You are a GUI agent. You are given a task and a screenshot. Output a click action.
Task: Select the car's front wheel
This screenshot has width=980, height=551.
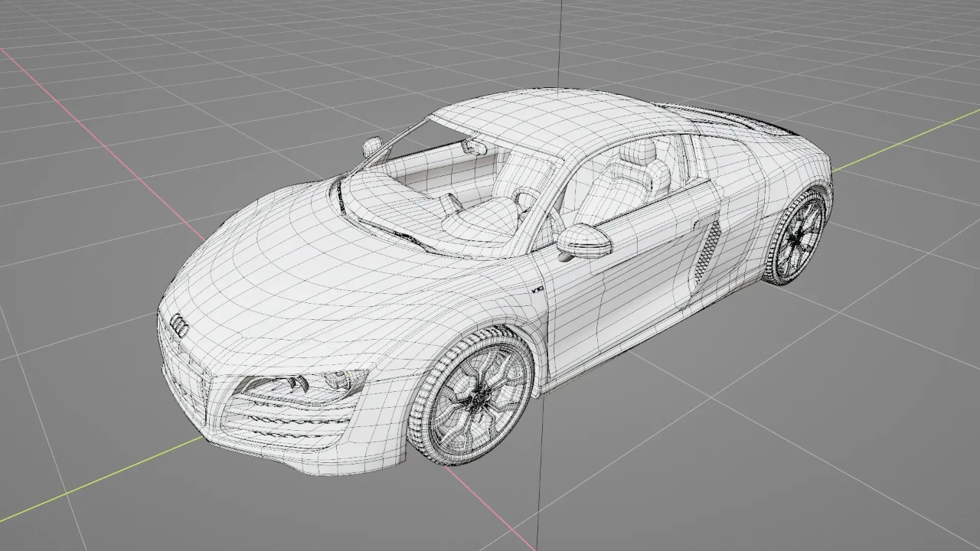pyautogui.click(x=472, y=396)
